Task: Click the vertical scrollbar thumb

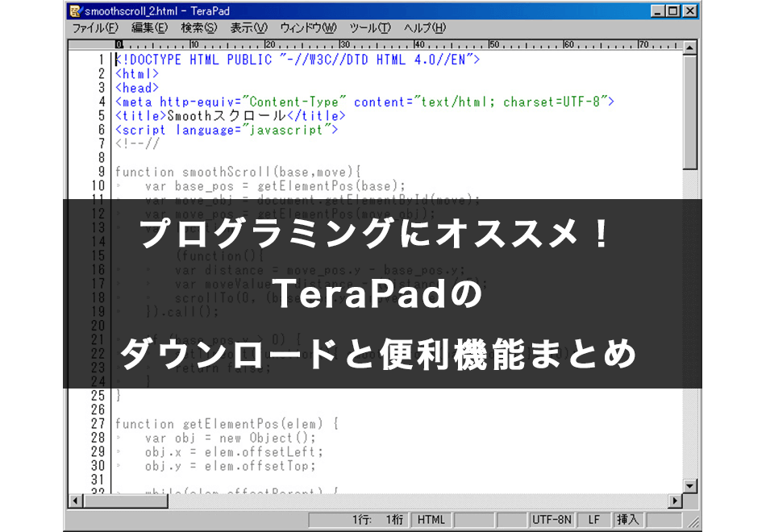Action: click(689, 112)
